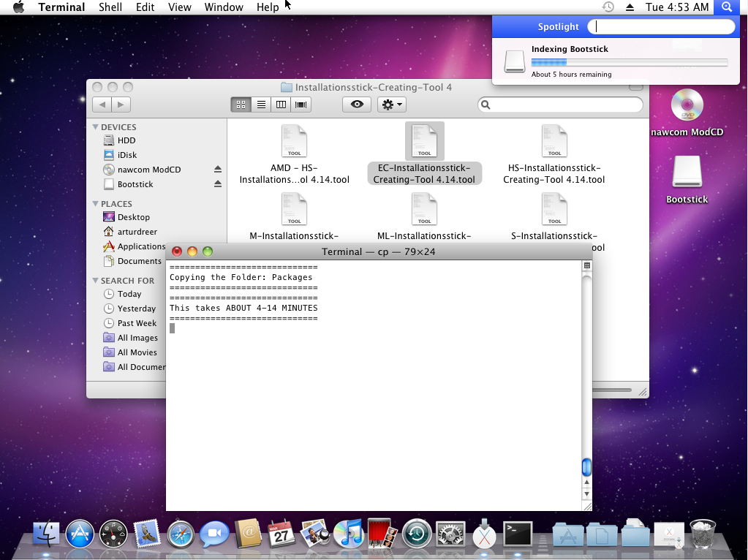
Task: Open Safari from the Dock
Action: (x=181, y=534)
